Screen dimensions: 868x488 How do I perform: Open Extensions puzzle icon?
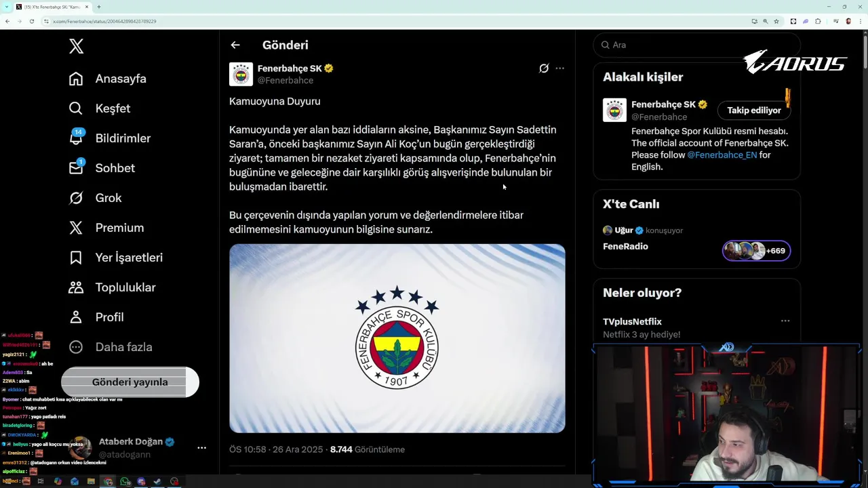pyautogui.click(x=818, y=21)
